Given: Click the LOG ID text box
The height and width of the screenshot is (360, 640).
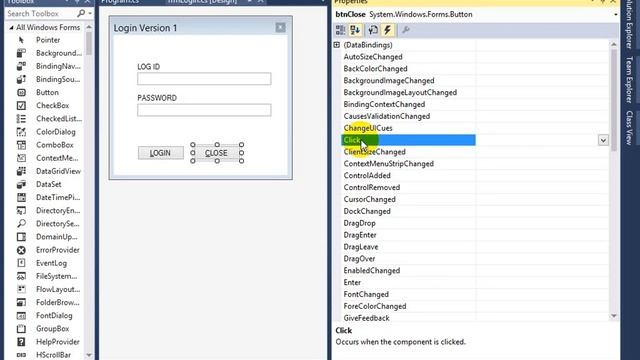Looking at the screenshot, I should (x=204, y=78).
